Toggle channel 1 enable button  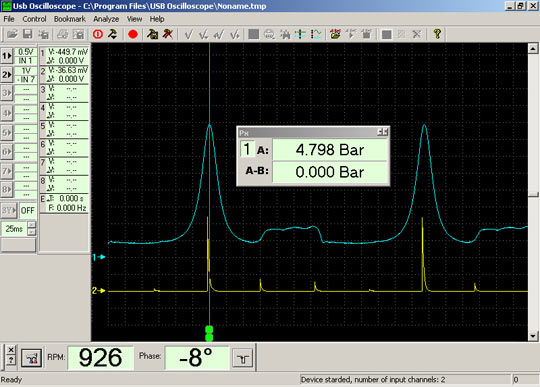point(7,56)
